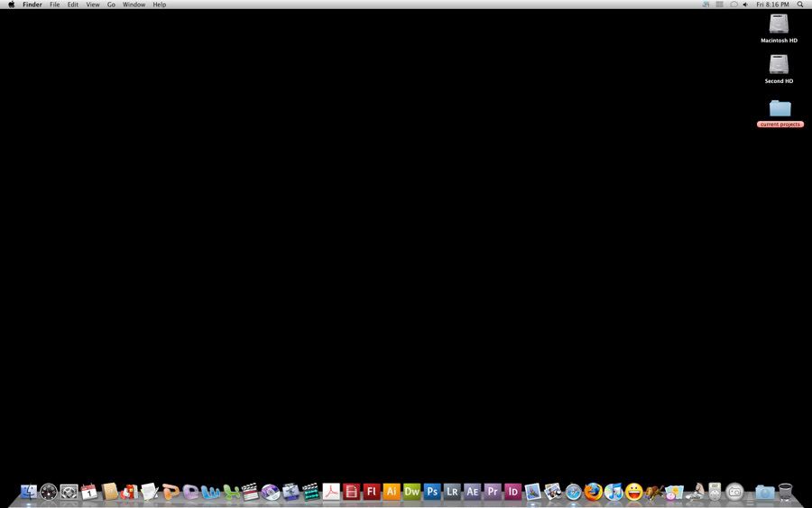Launch Microsoft PowerPoint in Dock
The width and height of the screenshot is (812, 508).
tap(170, 492)
